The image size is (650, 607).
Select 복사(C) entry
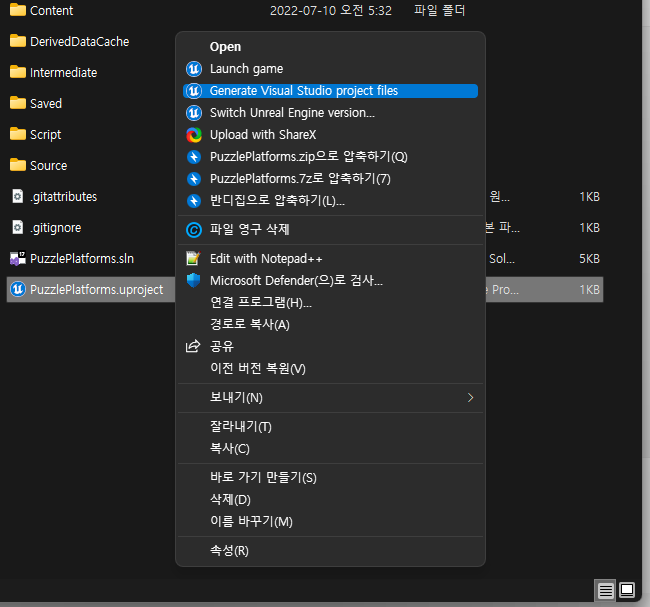(x=330, y=449)
